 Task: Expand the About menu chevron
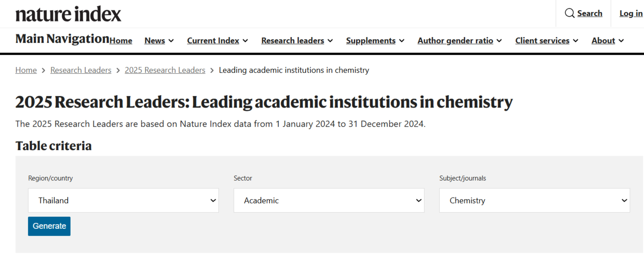coord(621,41)
